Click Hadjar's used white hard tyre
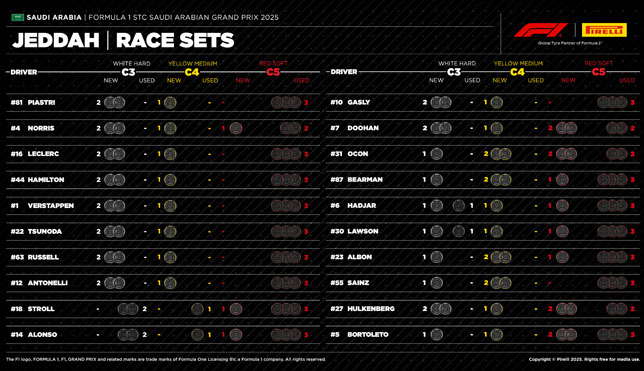 pyautogui.click(x=458, y=205)
